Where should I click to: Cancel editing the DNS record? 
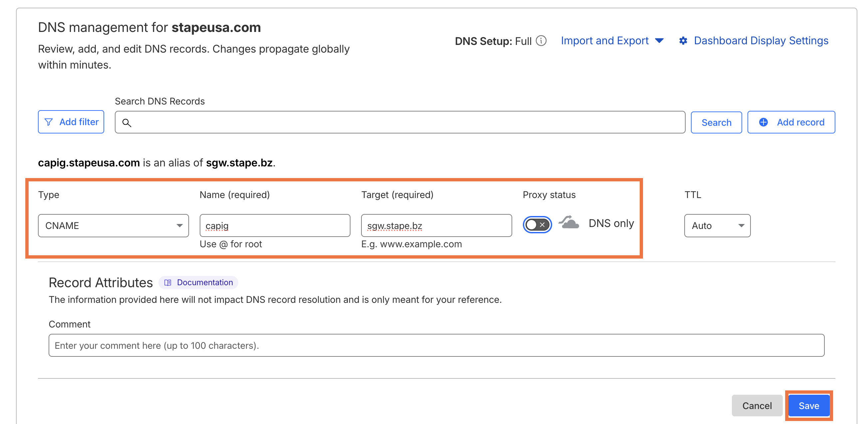coord(757,405)
